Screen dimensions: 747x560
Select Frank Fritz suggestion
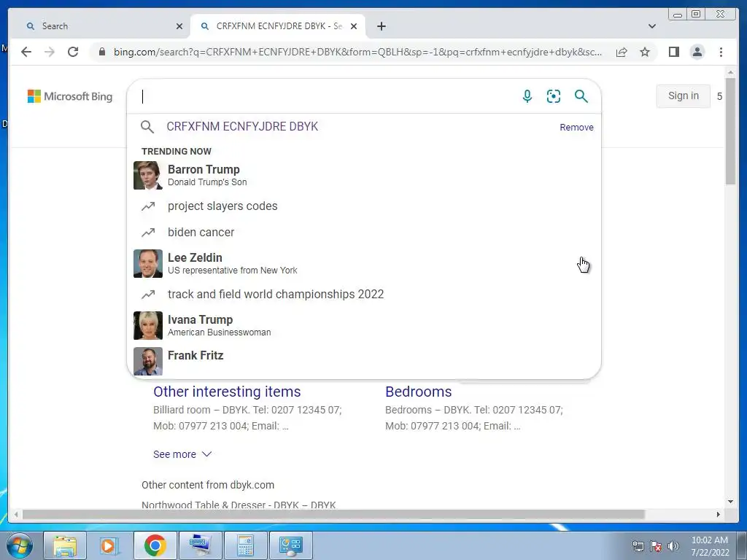pyautogui.click(x=364, y=361)
